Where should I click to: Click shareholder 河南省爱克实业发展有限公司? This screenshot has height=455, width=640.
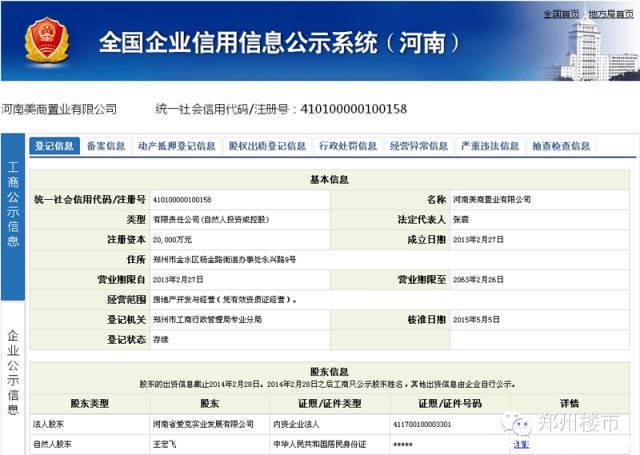pos(203,424)
